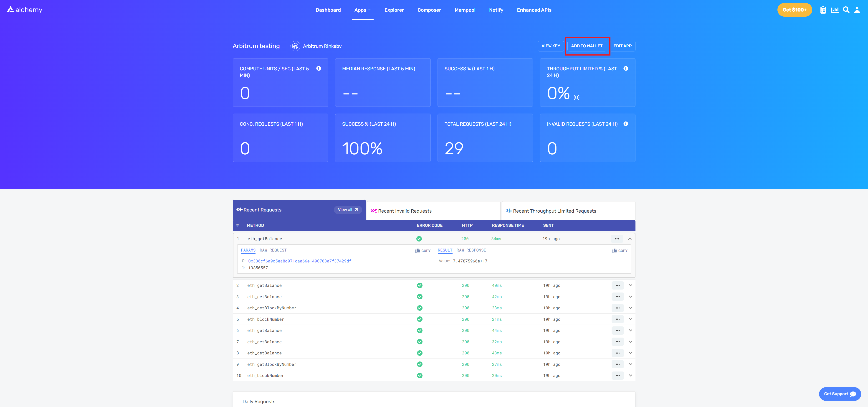
Task: Click the info icon on Invalid Requests card
Action: (x=626, y=124)
